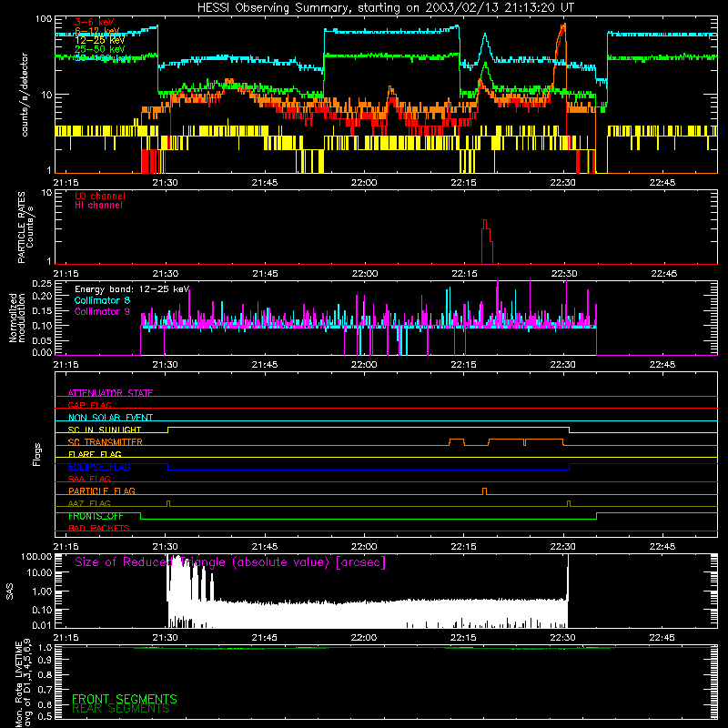
Task: Click the ECLIPSE FLAG step-up near 22:31
Action: (x=570, y=467)
